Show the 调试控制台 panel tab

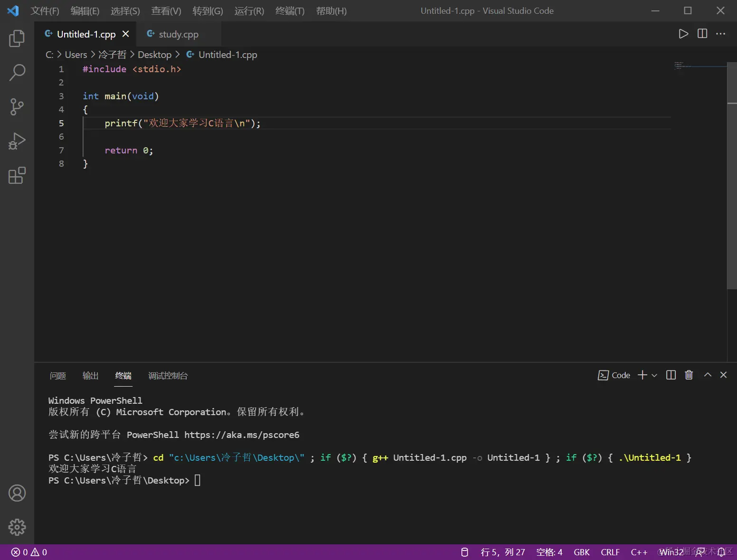pyautogui.click(x=168, y=376)
